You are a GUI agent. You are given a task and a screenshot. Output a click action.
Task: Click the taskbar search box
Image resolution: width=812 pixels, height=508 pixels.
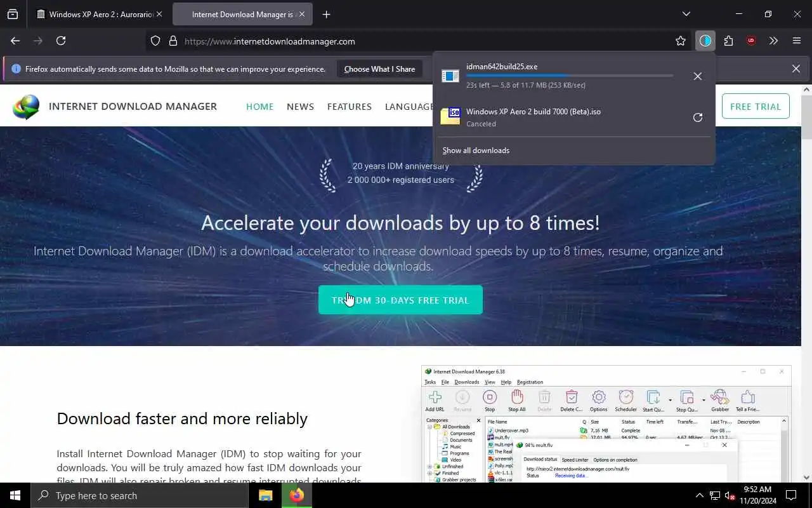coord(140,495)
